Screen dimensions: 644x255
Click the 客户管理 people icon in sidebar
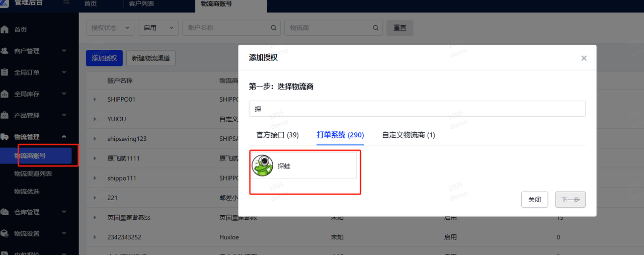point(5,51)
